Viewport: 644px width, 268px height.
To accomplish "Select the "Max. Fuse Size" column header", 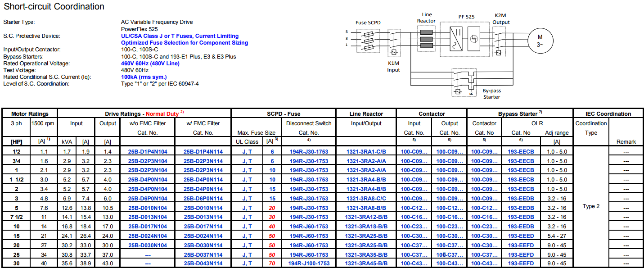I will click(257, 133).
